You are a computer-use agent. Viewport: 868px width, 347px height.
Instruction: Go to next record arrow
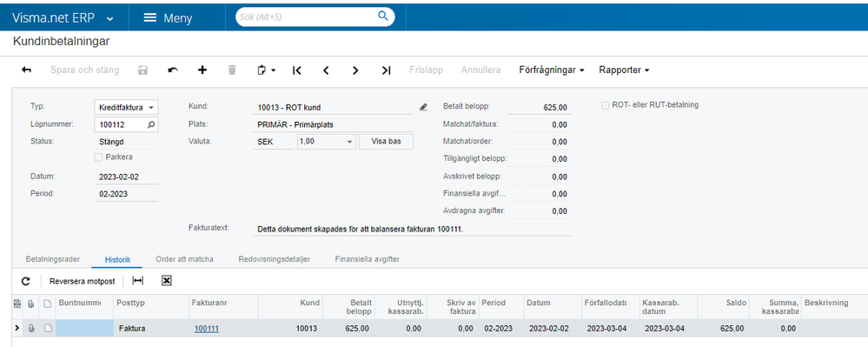(x=355, y=70)
